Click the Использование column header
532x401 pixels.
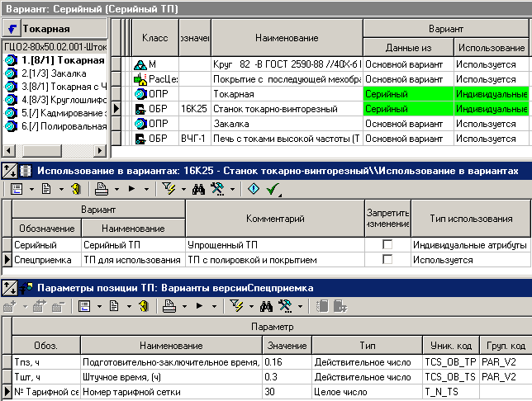(x=492, y=48)
